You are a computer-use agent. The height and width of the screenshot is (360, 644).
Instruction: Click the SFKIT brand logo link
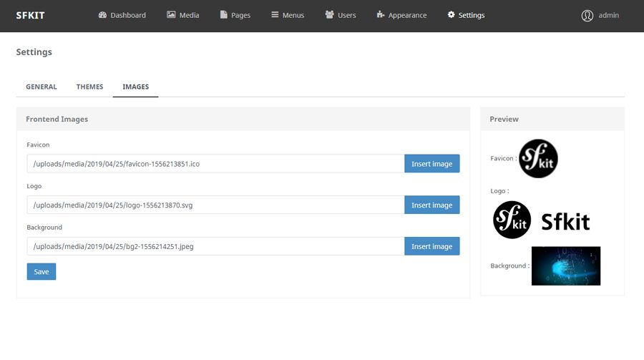30,16
